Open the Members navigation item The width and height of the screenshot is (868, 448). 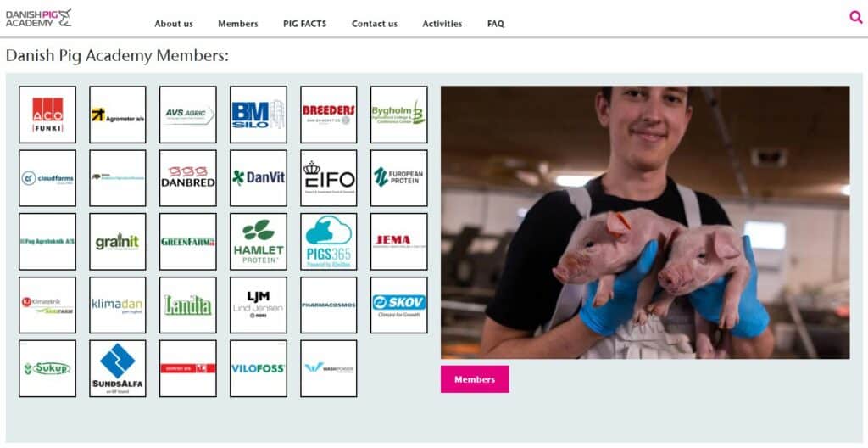pos(238,24)
